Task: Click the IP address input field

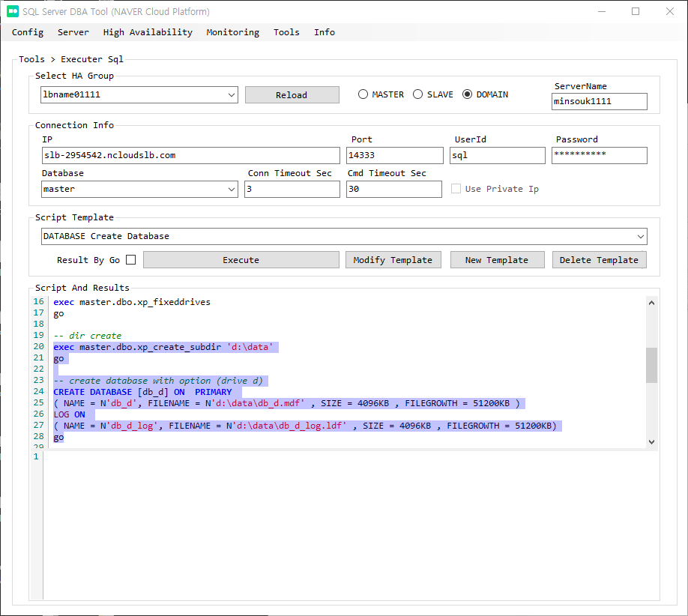Action: point(191,155)
